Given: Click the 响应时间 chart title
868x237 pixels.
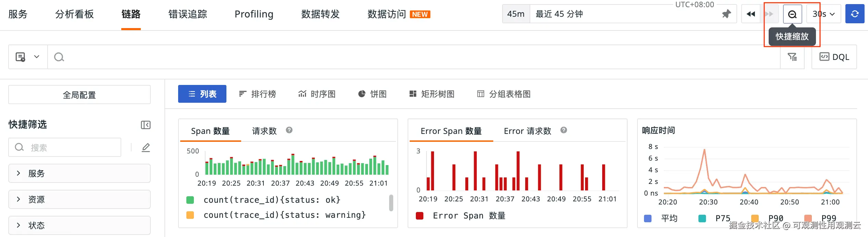Looking at the screenshot, I should 658,130.
